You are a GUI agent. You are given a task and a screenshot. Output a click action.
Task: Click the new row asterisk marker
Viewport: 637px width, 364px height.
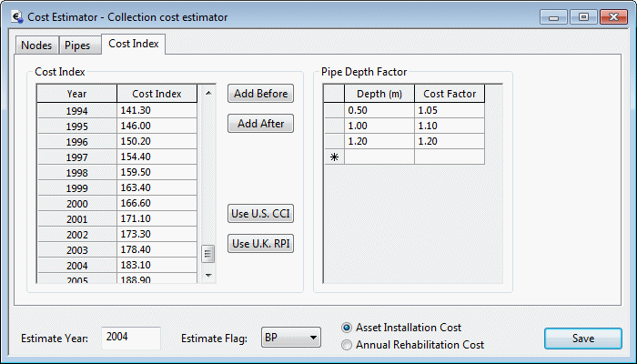coord(334,157)
